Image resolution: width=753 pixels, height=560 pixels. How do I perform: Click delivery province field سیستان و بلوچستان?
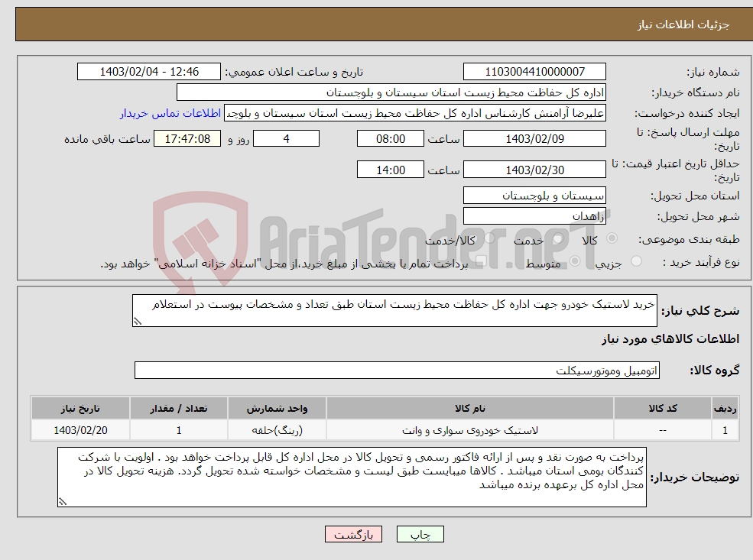(x=534, y=196)
